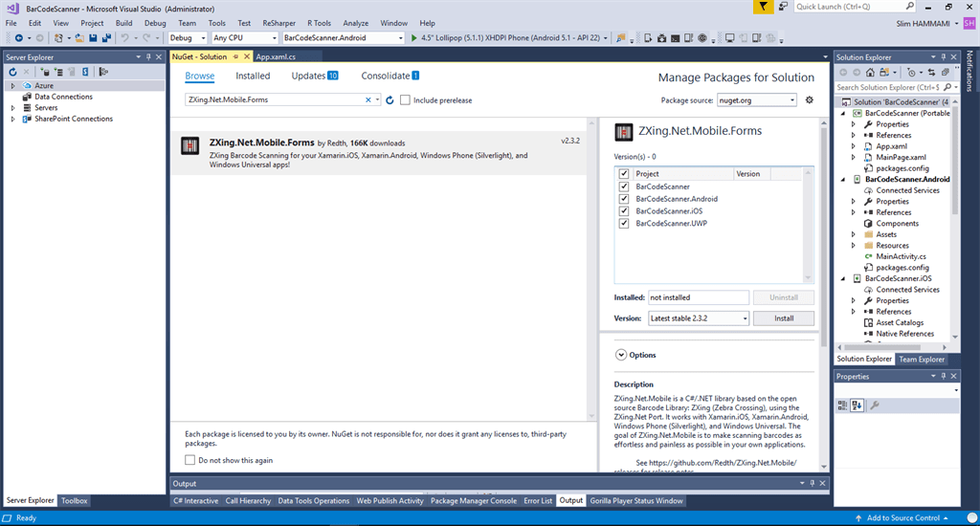Click Collapse All icon in Solution Explorer

tap(945, 73)
